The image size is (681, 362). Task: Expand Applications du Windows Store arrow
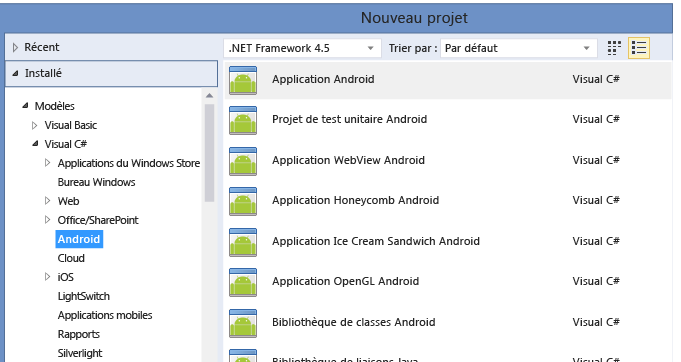pos(48,163)
